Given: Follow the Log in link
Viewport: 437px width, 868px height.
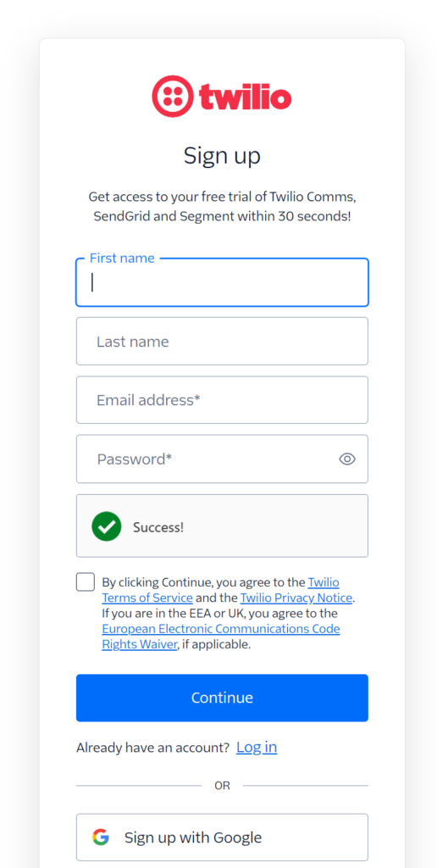Looking at the screenshot, I should [257, 748].
